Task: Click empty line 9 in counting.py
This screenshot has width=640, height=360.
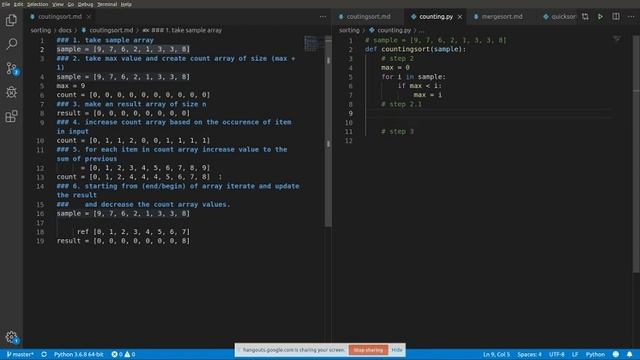Action: (490, 113)
